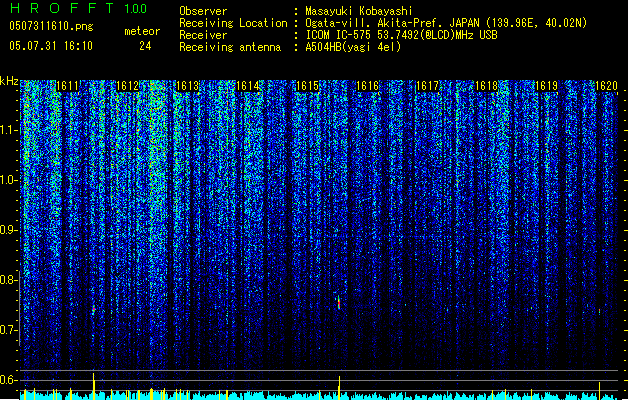629x400 pixels.
Task: Click the 1.0 frequency axis label
Action: point(8,180)
